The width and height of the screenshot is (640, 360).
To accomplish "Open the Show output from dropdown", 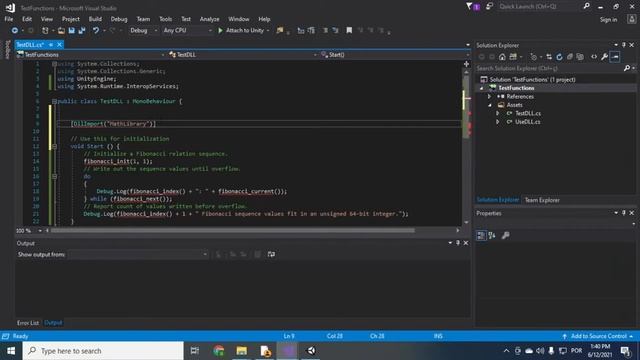I will (x=205, y=254).
